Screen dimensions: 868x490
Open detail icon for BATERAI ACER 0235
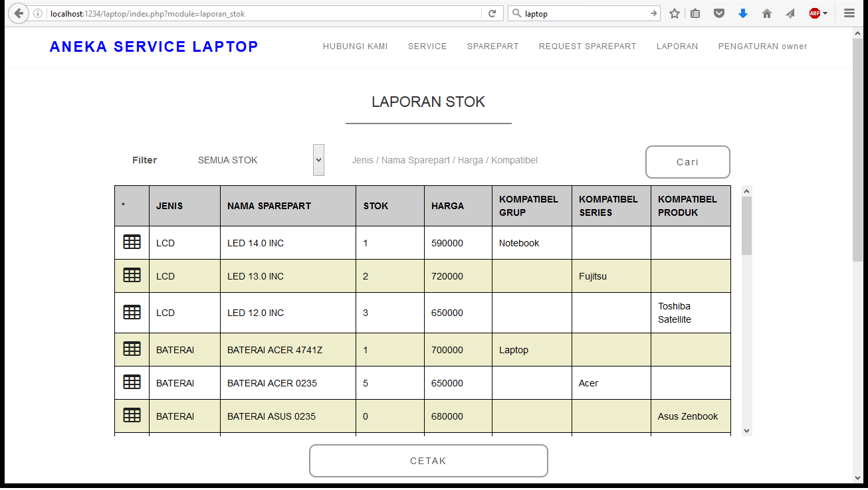(132, 382)
